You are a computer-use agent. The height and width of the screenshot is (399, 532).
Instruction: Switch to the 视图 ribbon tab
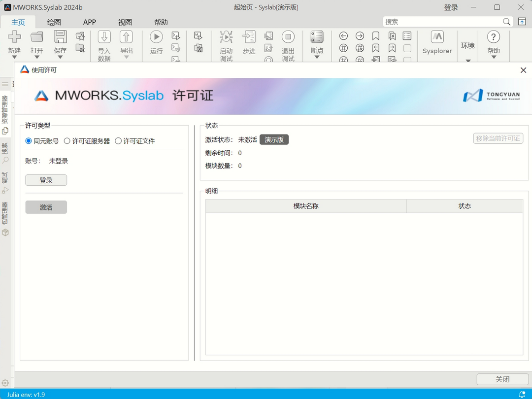(125, 22)
